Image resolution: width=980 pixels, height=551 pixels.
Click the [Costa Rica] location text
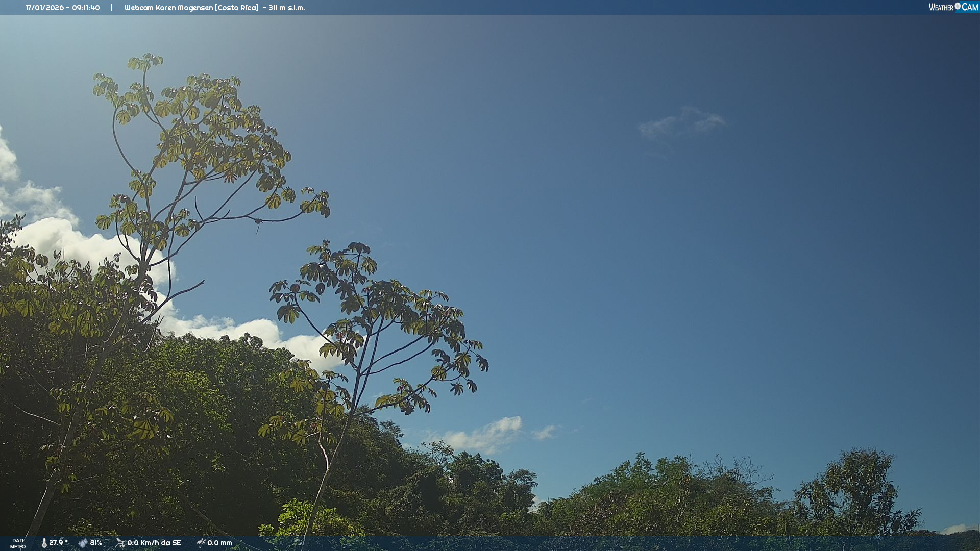pos(237,8)
